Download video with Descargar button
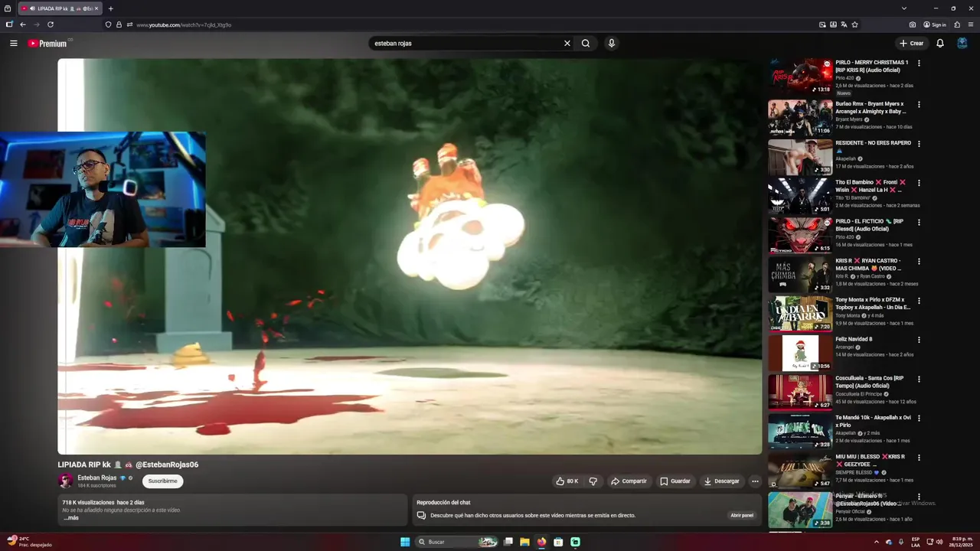980x551 pixels. click(x=721, y=481)
